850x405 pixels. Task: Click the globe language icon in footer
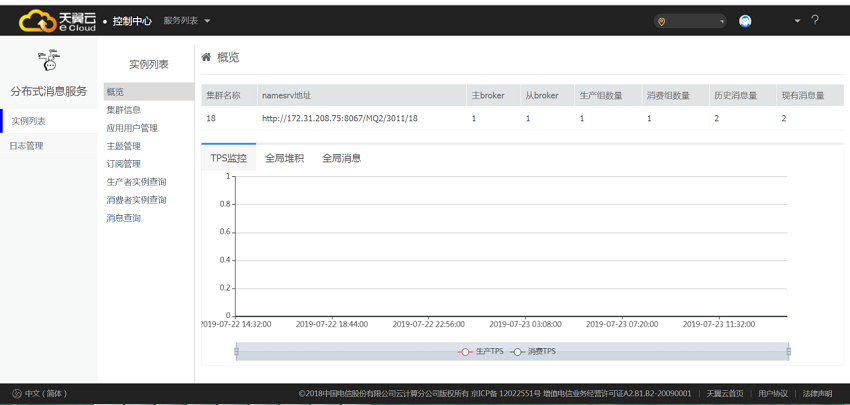[x=17, y=394]
